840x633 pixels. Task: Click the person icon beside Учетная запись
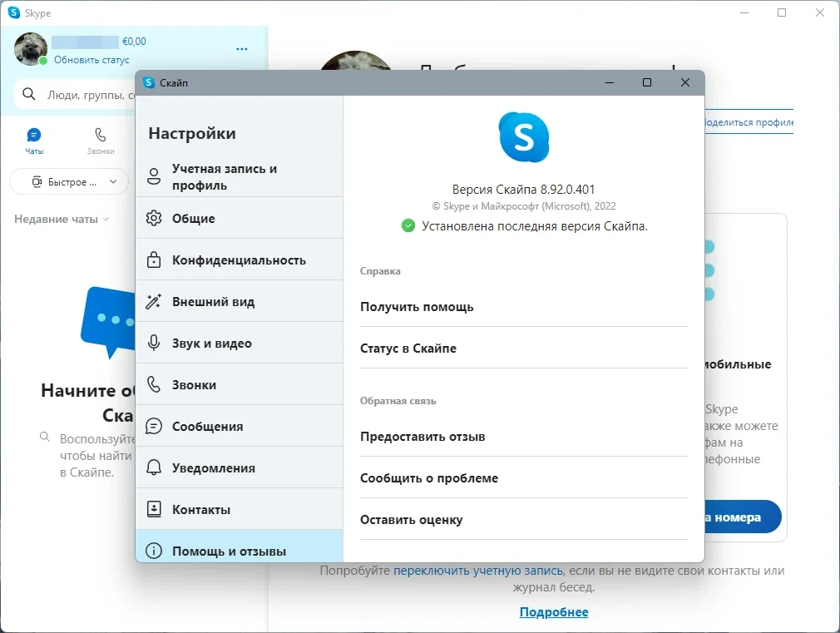point(154,176)
